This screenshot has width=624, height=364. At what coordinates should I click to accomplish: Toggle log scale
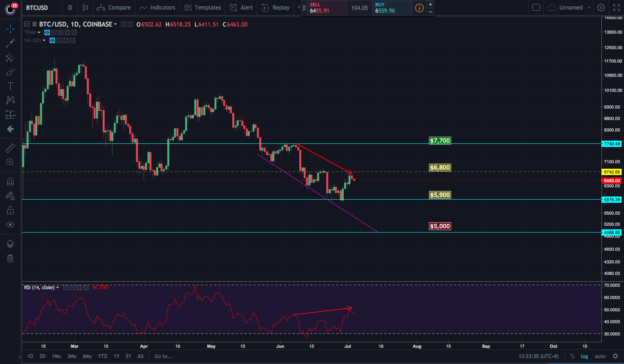tap(584, 356)
